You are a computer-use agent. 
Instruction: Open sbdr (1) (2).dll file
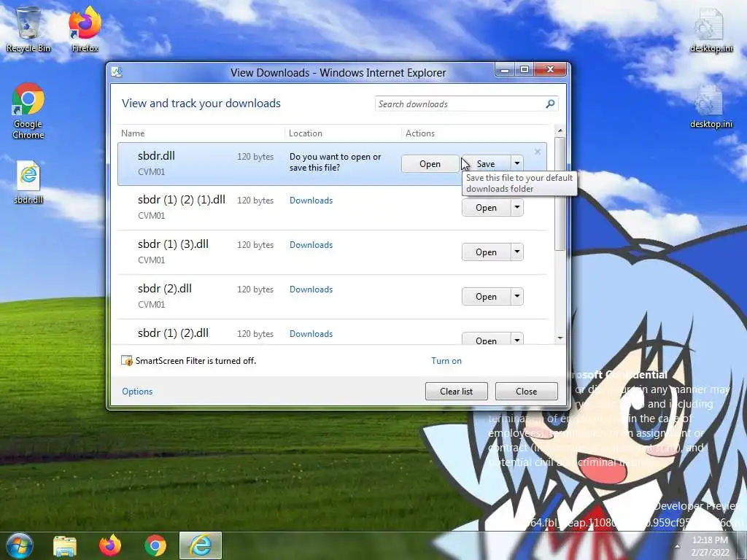pyautogui.click(x=486, y=339)
